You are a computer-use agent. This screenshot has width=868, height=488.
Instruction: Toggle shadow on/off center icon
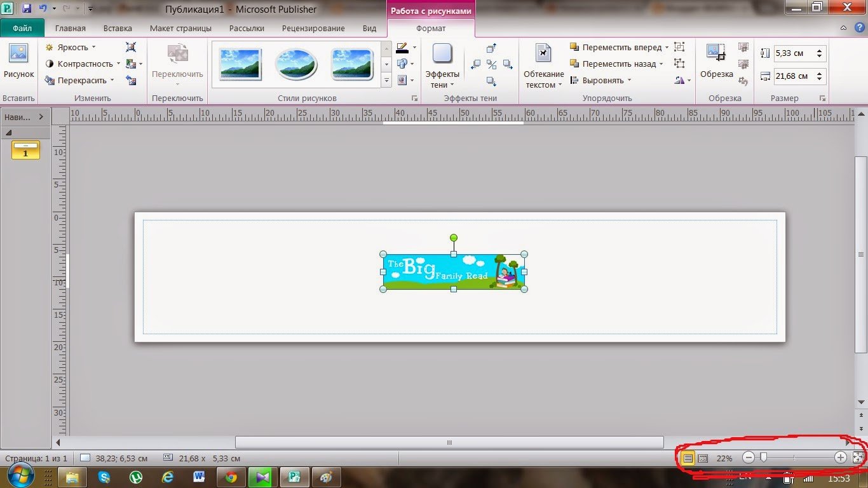click(491, 64)
